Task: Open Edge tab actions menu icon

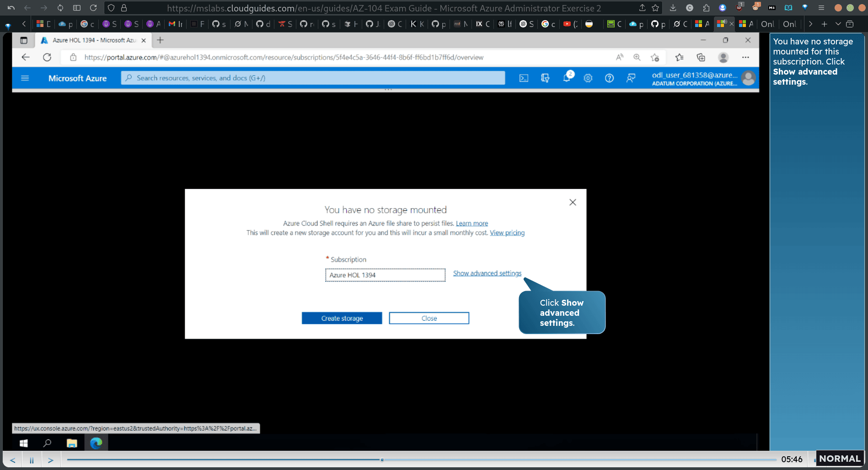Action: tap(24, 40)
